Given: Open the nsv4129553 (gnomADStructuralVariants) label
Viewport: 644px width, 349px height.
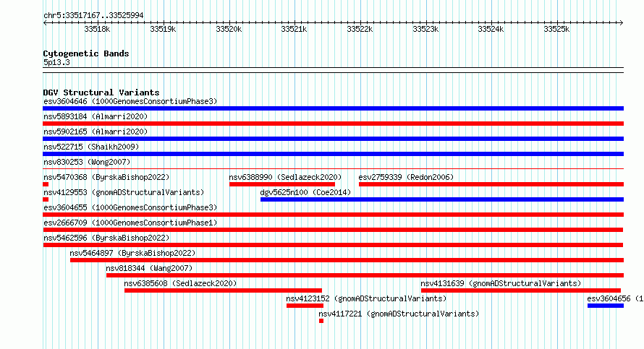Looking at the screenshot, I should tap(124, 192).
